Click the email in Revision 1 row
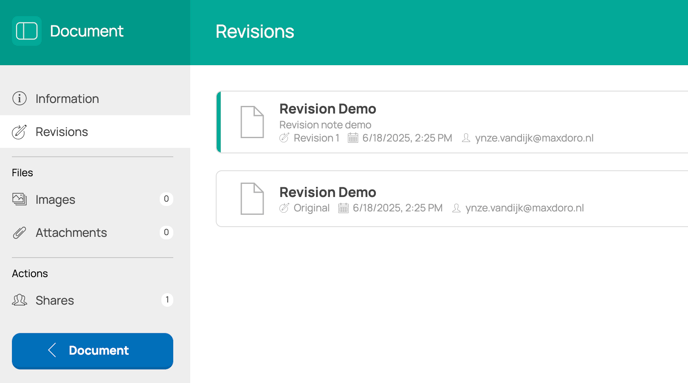This screenshot has height=383, width=688. point(534,138)
